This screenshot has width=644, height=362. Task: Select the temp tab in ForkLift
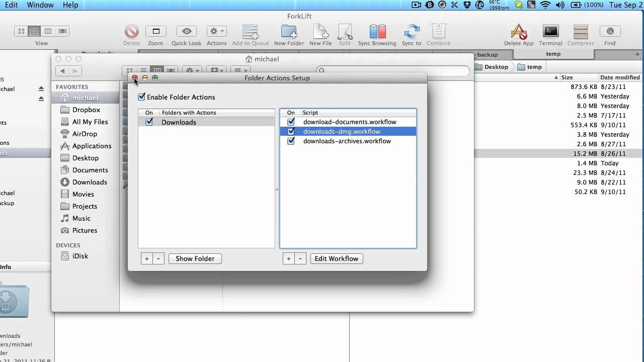click(553, 54)
